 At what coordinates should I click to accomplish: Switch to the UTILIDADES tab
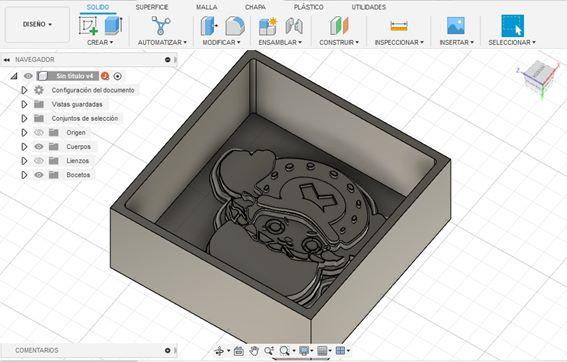(369, 7)
